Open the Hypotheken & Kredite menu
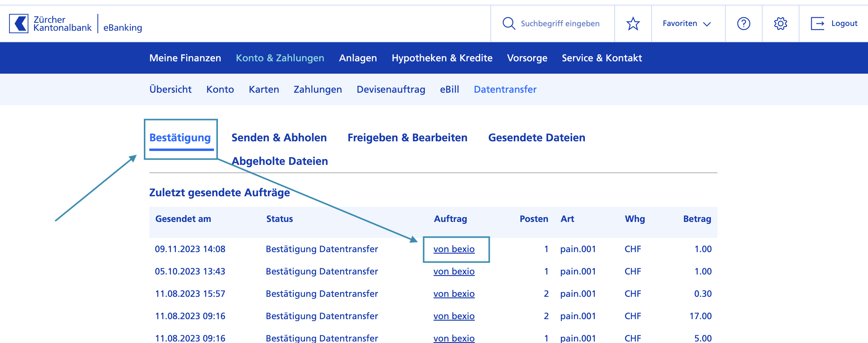Image resolution: width=868 pixels, height=343 pixels. pos(442,58)
